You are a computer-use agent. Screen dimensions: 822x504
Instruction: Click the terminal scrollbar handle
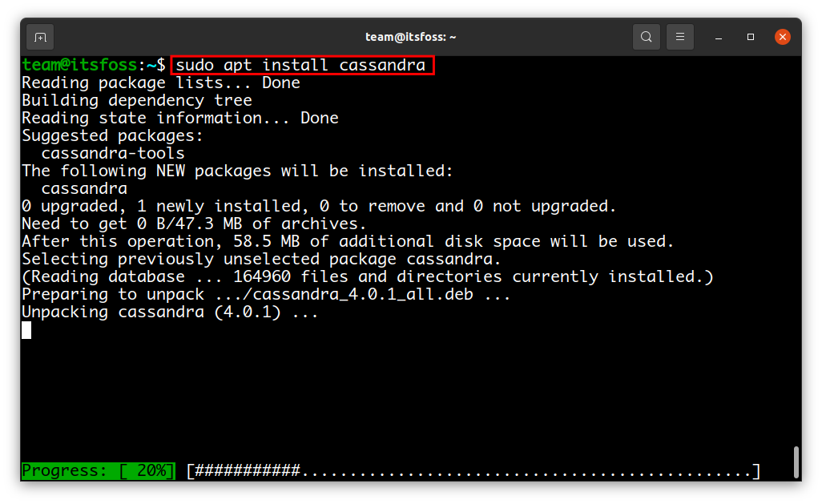(x=796, y=462)
